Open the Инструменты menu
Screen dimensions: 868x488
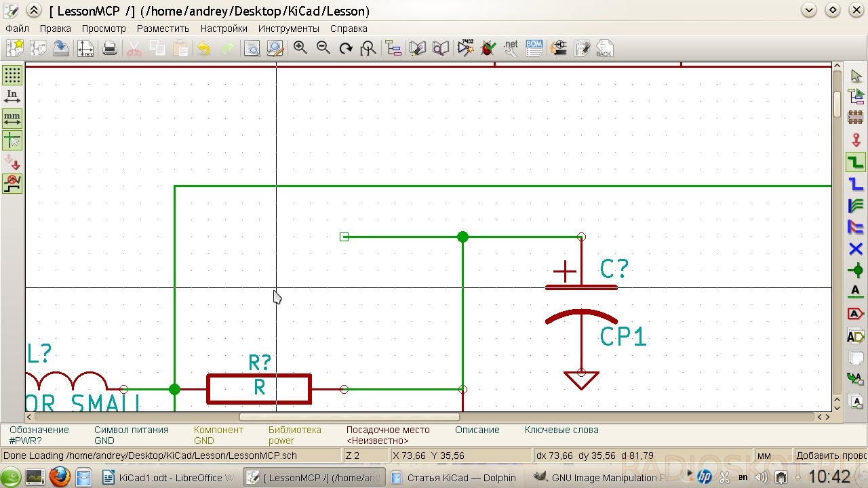[x=288, y=28]
